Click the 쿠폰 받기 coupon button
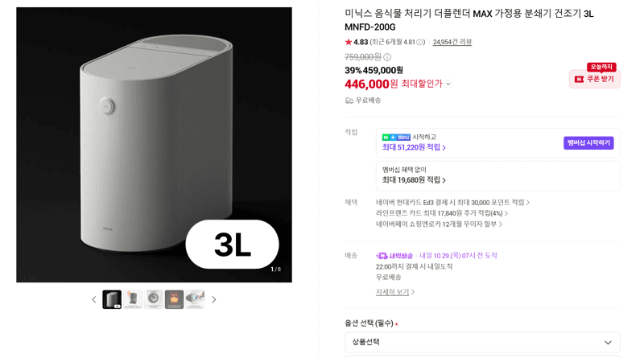Viewport: 644px width, 358px height. coord(595,79)
